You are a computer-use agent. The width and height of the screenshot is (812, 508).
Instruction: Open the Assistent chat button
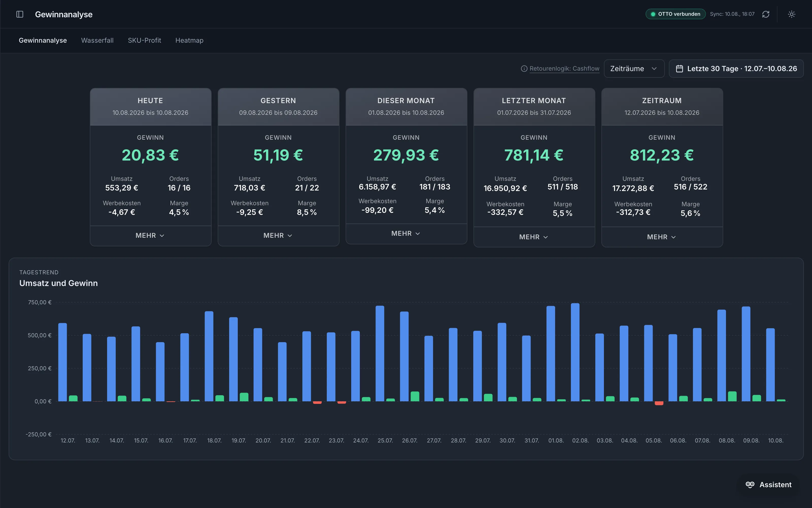768,484
